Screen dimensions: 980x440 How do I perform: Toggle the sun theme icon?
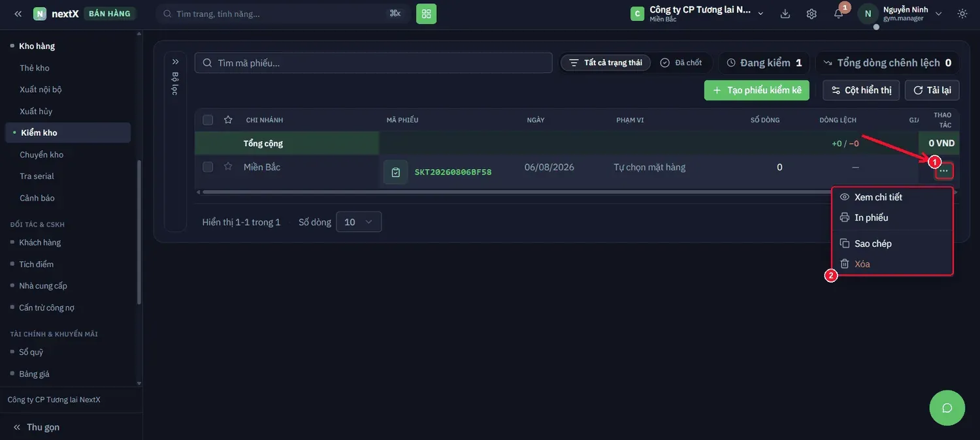point(962,14)
